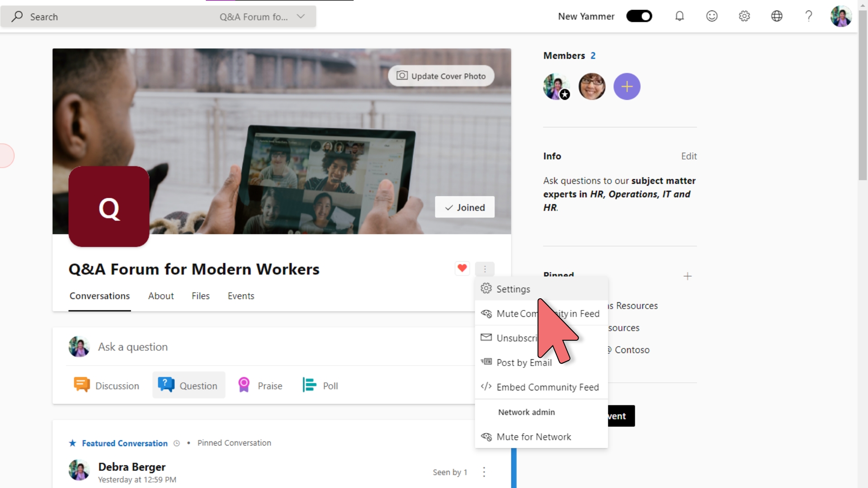Choose Embed Community Feed
Screen dimensions: 868x488
(541, 387)
